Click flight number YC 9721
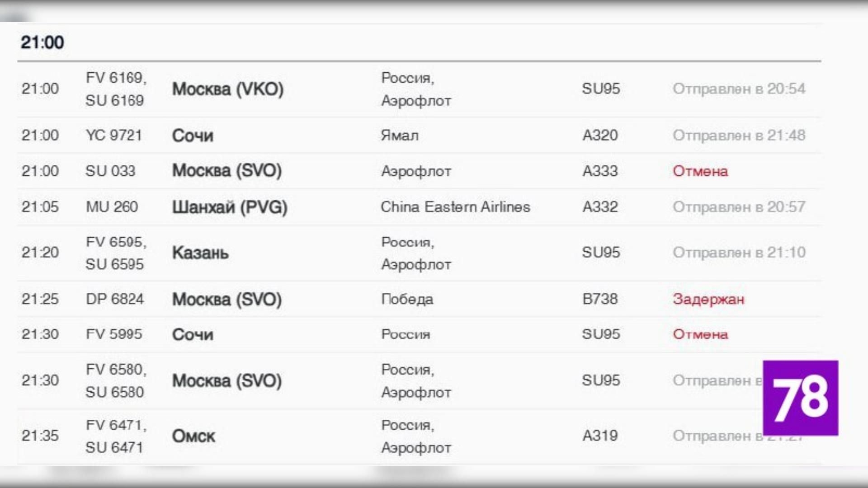The image size is (868, 488). (x=114, y=135)
